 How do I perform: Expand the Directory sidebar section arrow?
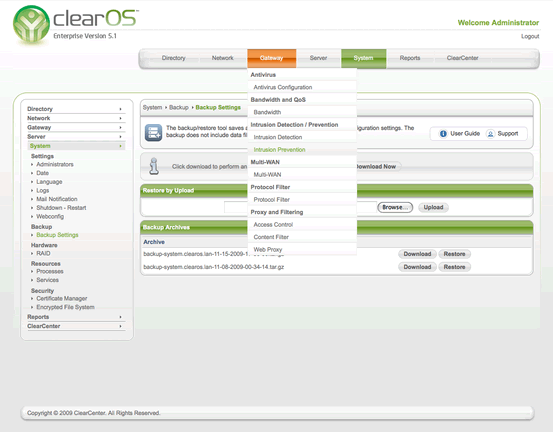click(120, 109)
